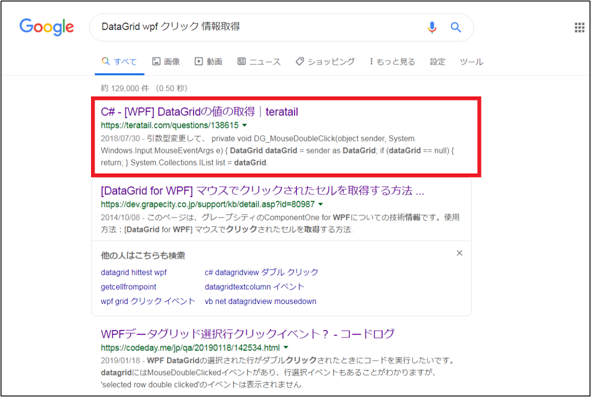
Task: Start voice search with microphone icon
Action: click(x=432, y=27)
